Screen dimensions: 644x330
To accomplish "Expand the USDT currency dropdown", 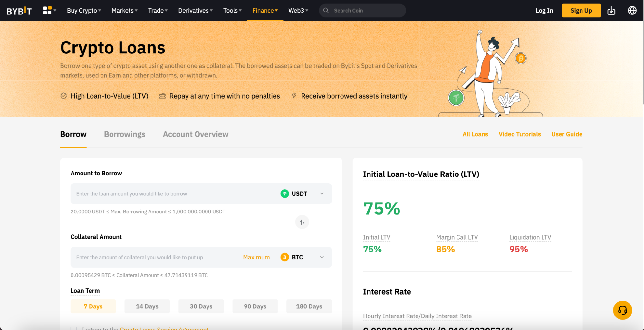I will [321, 193].
